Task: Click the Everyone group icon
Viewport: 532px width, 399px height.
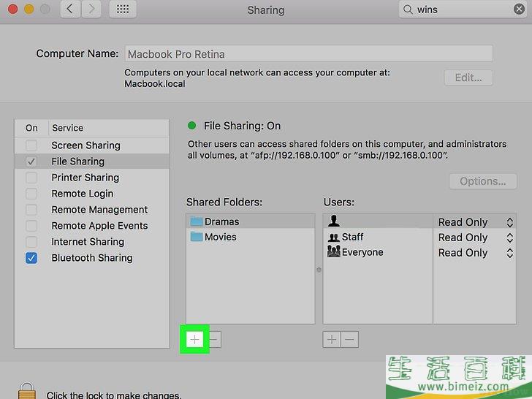Action: coord(333,251)
